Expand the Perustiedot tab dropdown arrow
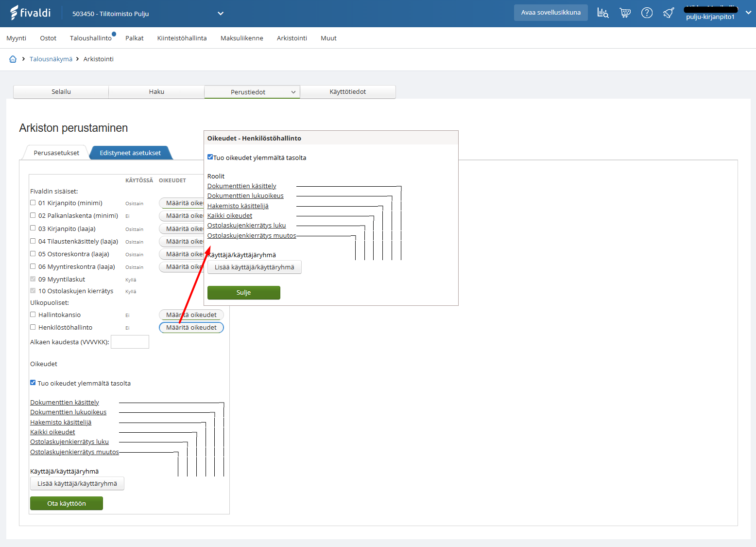Viewport: 756px width, 547px height. click(293, 92)
